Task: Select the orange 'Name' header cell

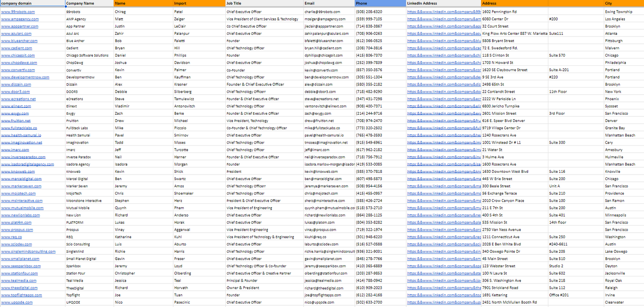Action: [x=143, y=3]
